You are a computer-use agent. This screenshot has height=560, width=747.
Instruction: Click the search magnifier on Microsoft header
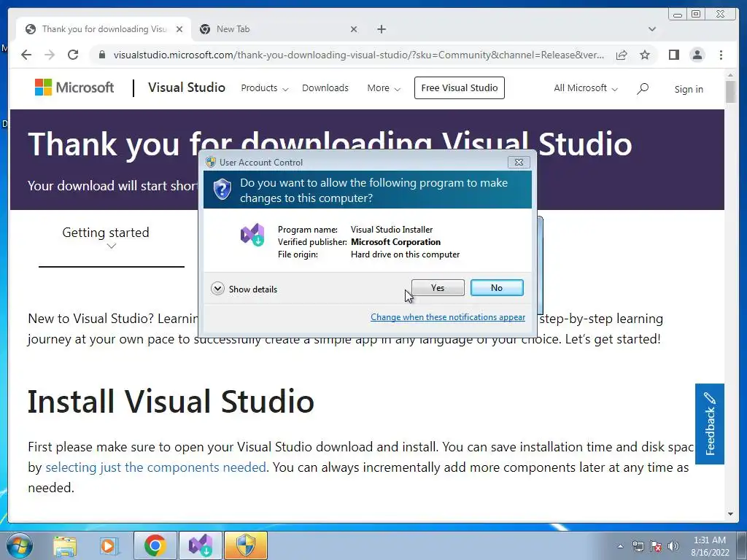642,88
